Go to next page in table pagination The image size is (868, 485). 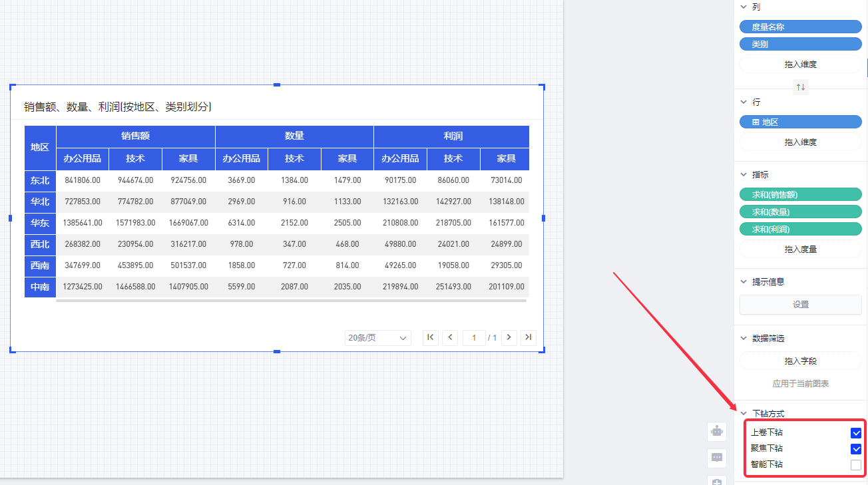pyautogui.click(x=509, y=337)
